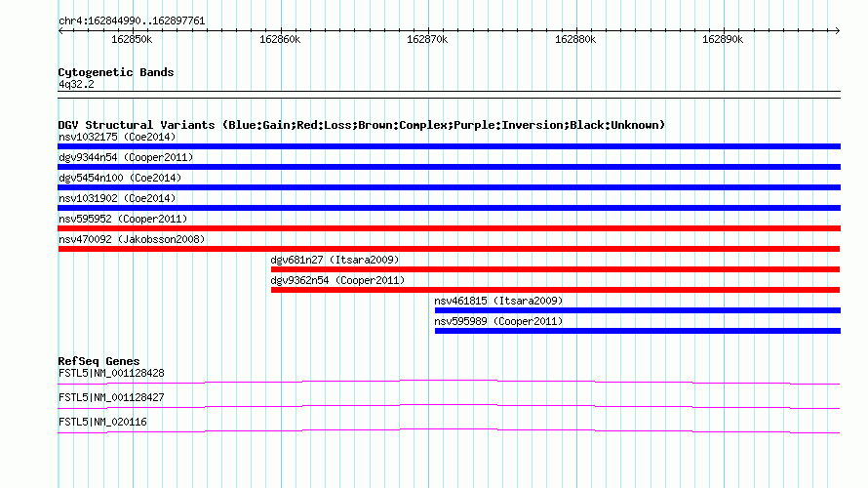
Task: Open variant label nsv461815 (Itsara2009)
Action: click(x=498, y=301)
